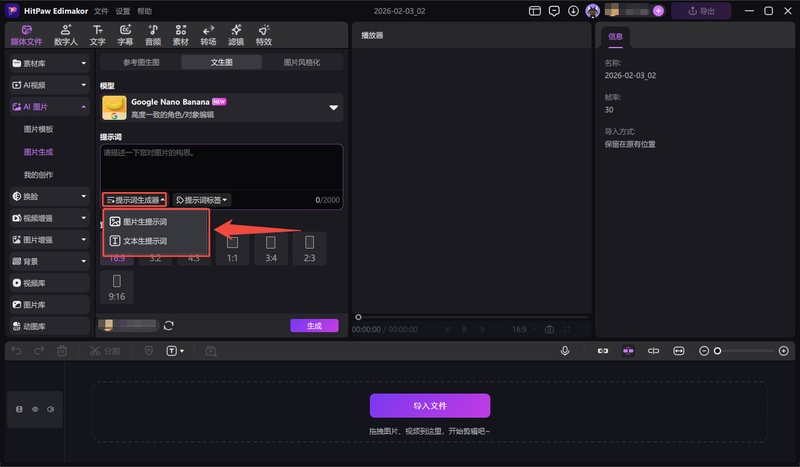The image size is (800, 467).
Task: Open the 滤镜 filters panel
Action: 236,36
